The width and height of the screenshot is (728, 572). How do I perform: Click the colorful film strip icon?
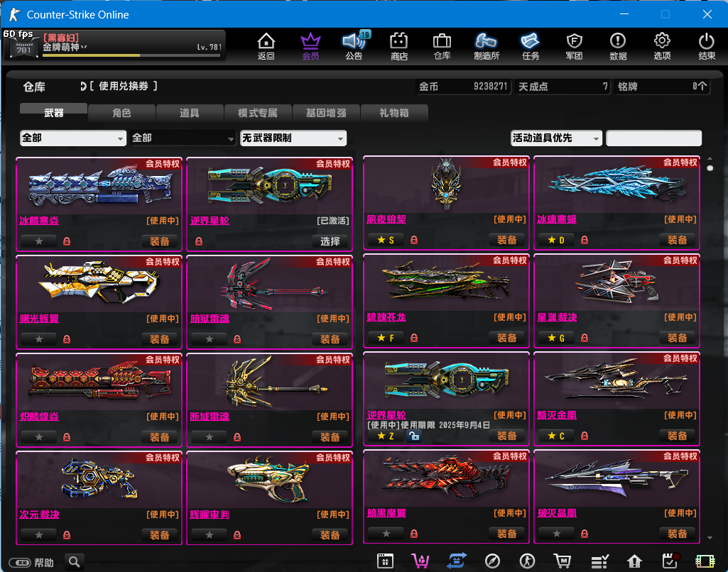click(x=705, y=561)
